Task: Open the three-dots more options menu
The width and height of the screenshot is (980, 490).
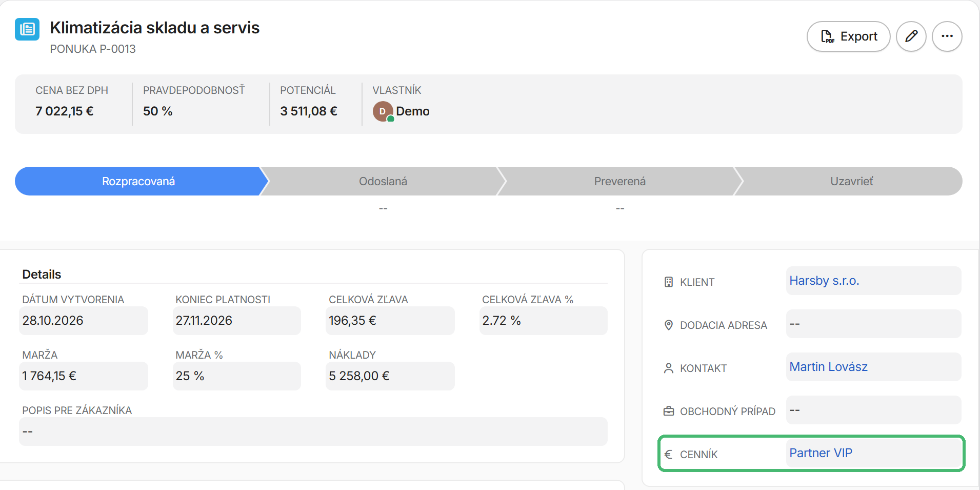Action: tap(947, 36)
